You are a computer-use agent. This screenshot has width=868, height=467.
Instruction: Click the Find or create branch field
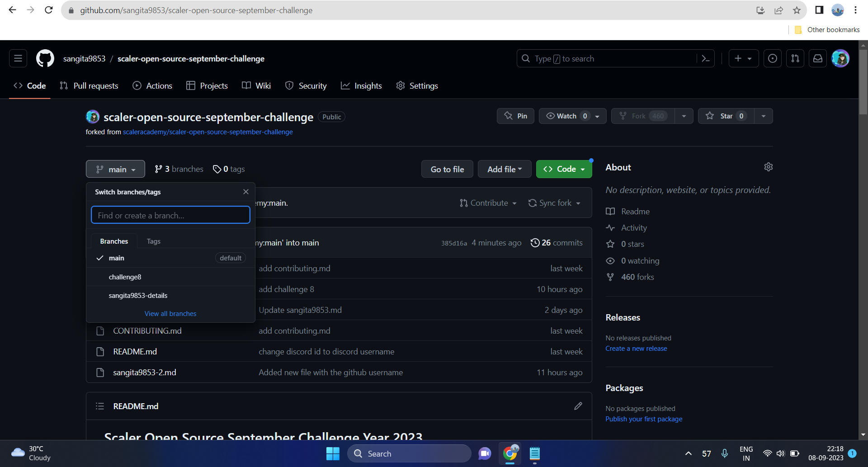(x=170, y=215)
